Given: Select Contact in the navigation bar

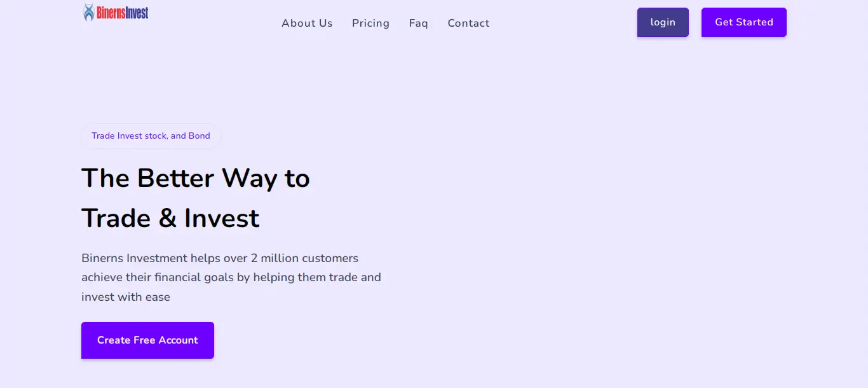Looking at the screenshot, I should [x=468, y=24].
